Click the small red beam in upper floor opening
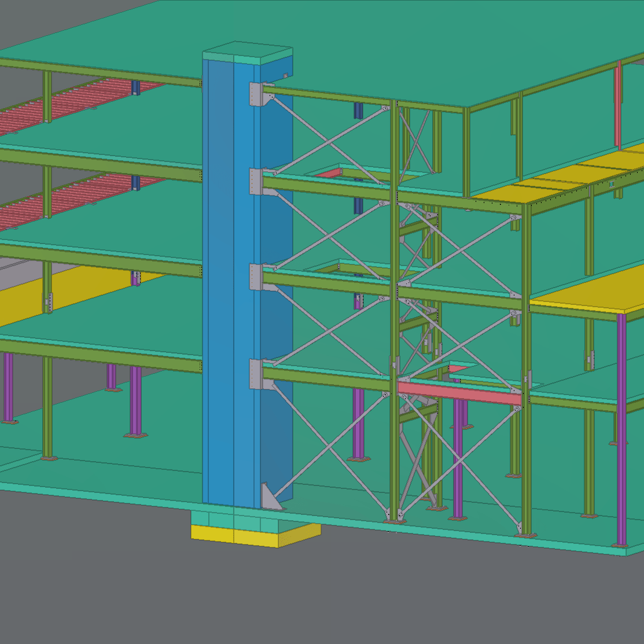Viewport: 644px width, 644px height. pyautogui.click(x=329, y=173)
